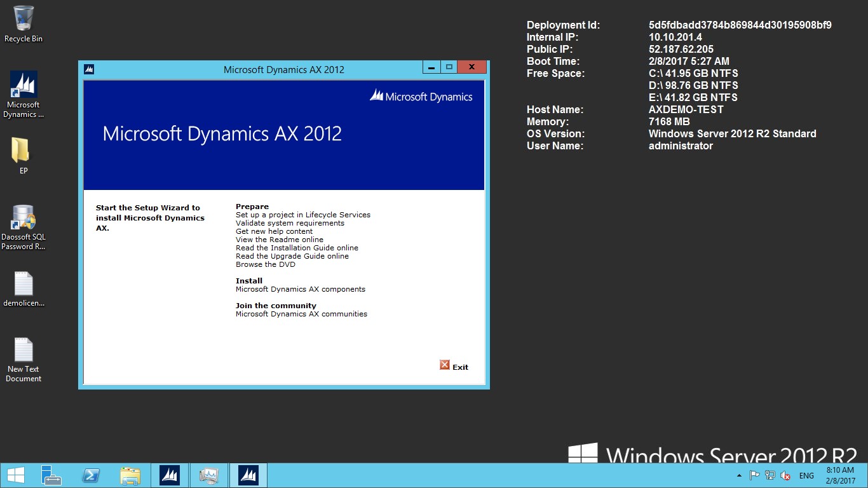The image size is (868, 488).
Task: Click the taskbar clock showing 8:10 AM
Action: point(839,475)
